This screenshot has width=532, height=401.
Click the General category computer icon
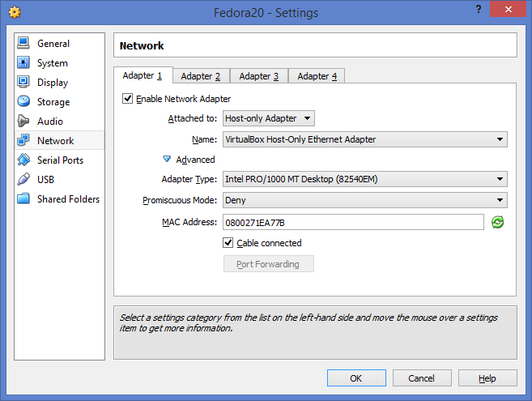coord(23,43)
